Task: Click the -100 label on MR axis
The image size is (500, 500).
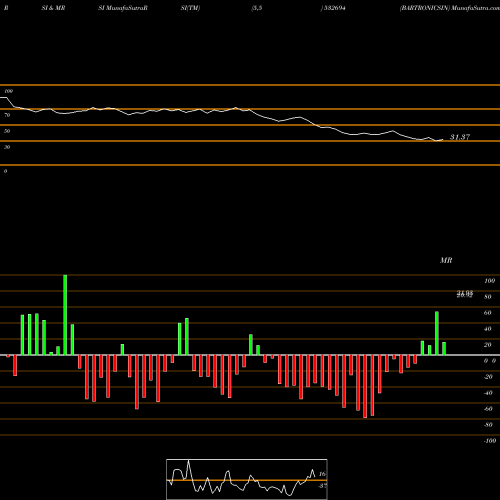Action: (490, 441)
